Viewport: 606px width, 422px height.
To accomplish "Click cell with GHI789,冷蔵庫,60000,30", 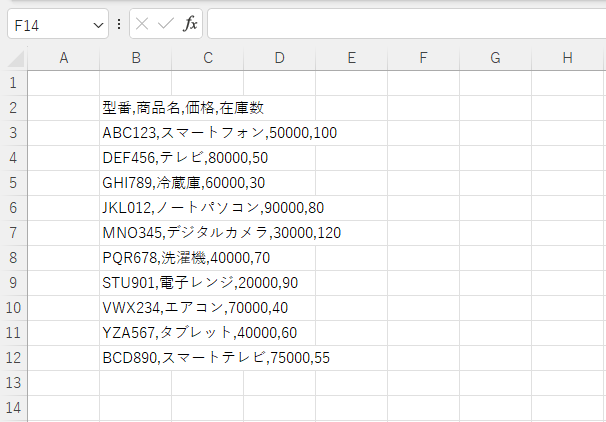I will (x=136, y=183).
